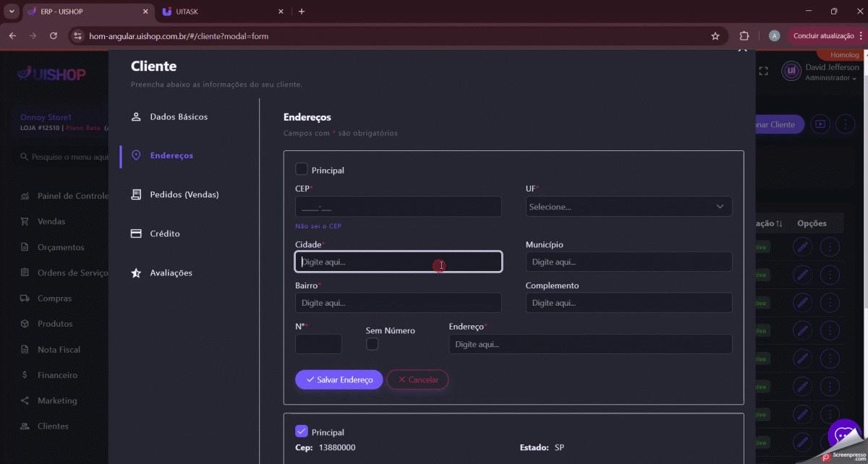Expand the UF state dropdown
Viewport: 868px width, 464px height.
[x=628, y=207]
